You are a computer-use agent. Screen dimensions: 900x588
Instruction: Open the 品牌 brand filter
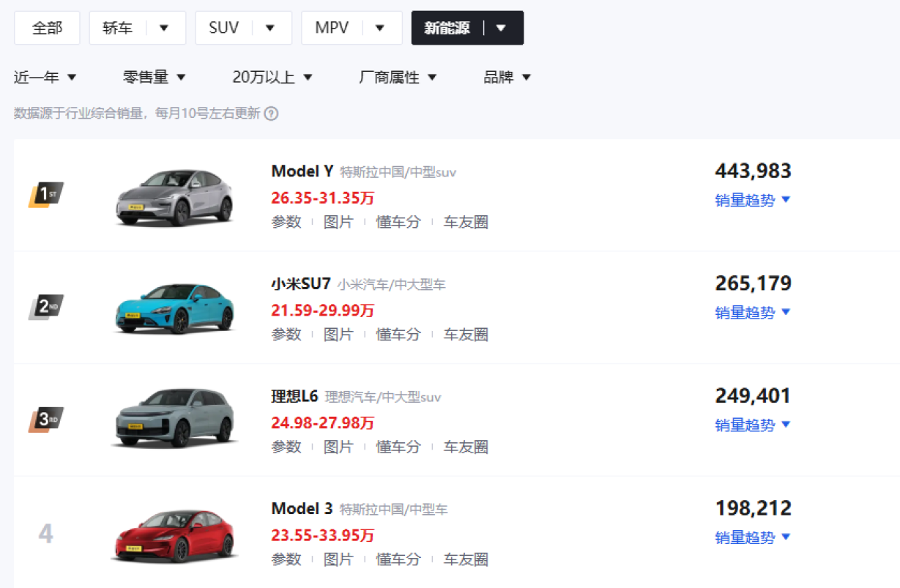tap(507, 77)
